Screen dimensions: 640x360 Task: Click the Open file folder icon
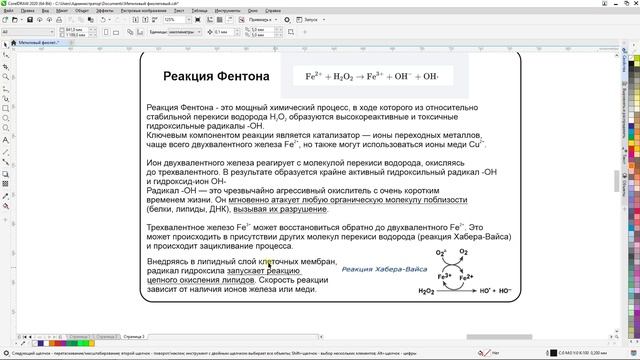point(14,20)
